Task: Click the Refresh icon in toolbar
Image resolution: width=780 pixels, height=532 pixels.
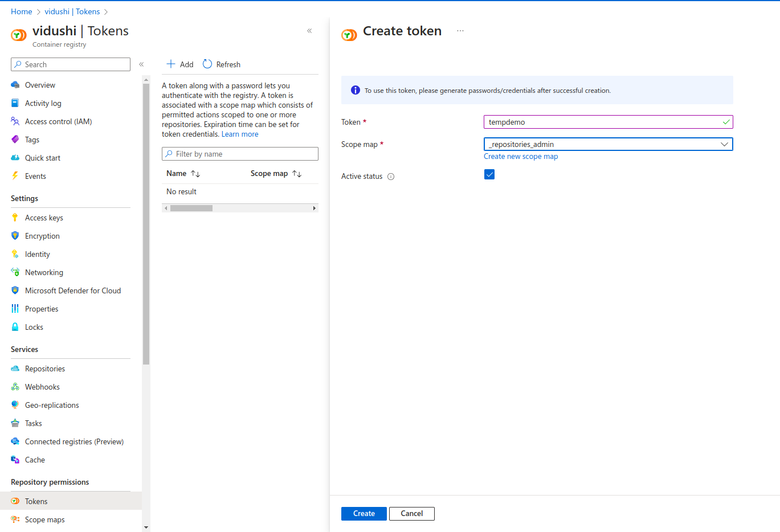Action: [207, 64]
